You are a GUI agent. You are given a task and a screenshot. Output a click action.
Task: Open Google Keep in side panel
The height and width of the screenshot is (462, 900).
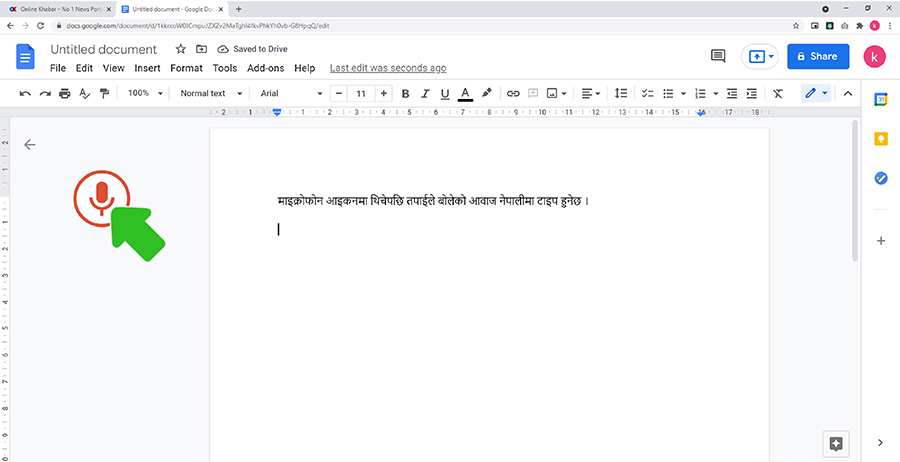tap(881, 138)
